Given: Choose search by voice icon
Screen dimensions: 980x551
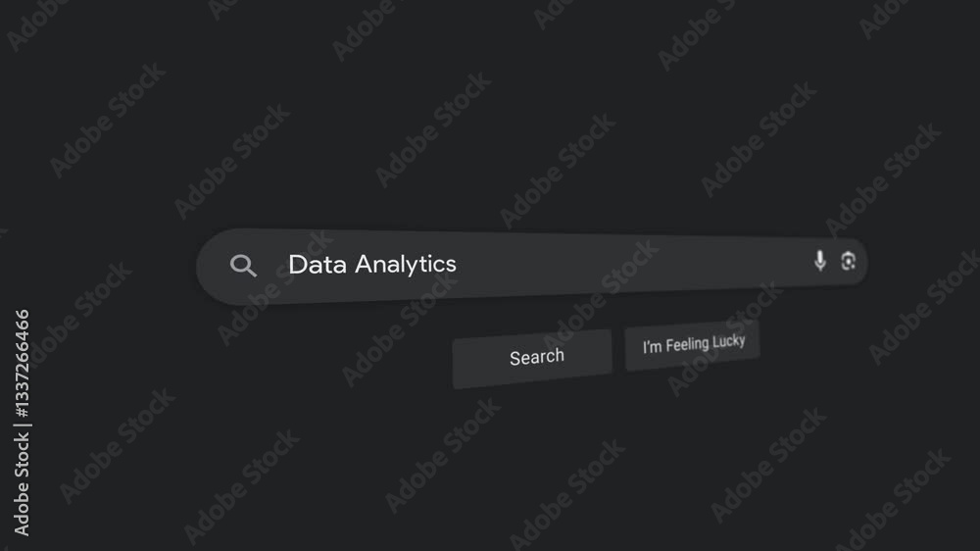Looking at the screenshot, I should [820, 261].
